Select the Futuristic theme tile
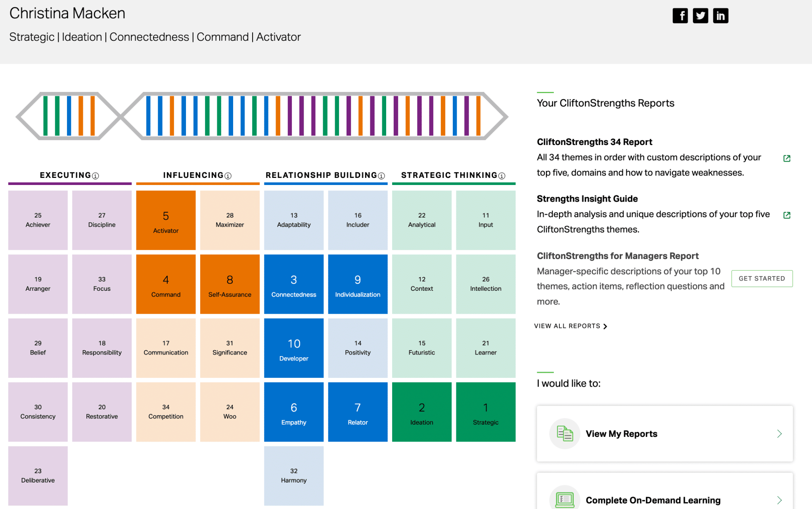This screenshot has width=812, height=509. pyautogui.click(x=422, y=348)
